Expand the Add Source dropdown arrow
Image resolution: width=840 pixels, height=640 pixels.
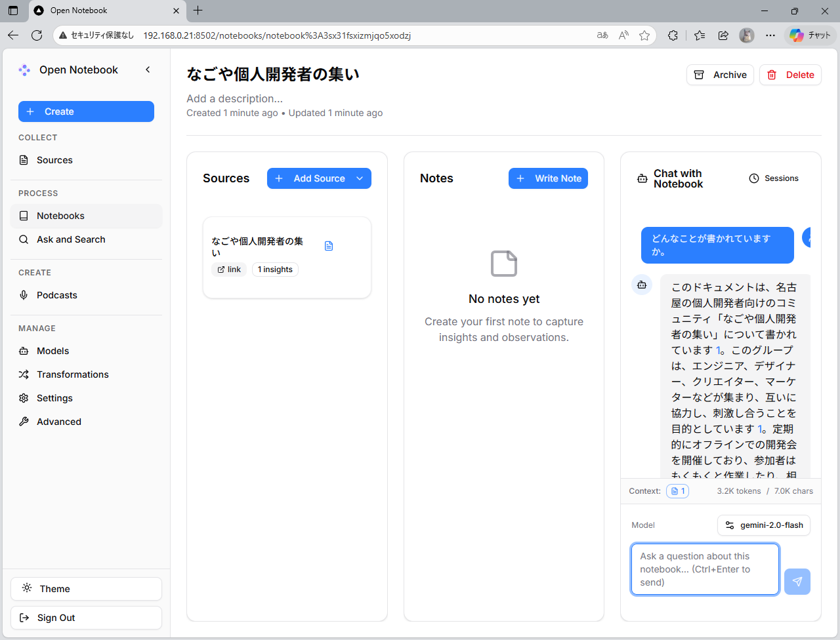(360, 178)
